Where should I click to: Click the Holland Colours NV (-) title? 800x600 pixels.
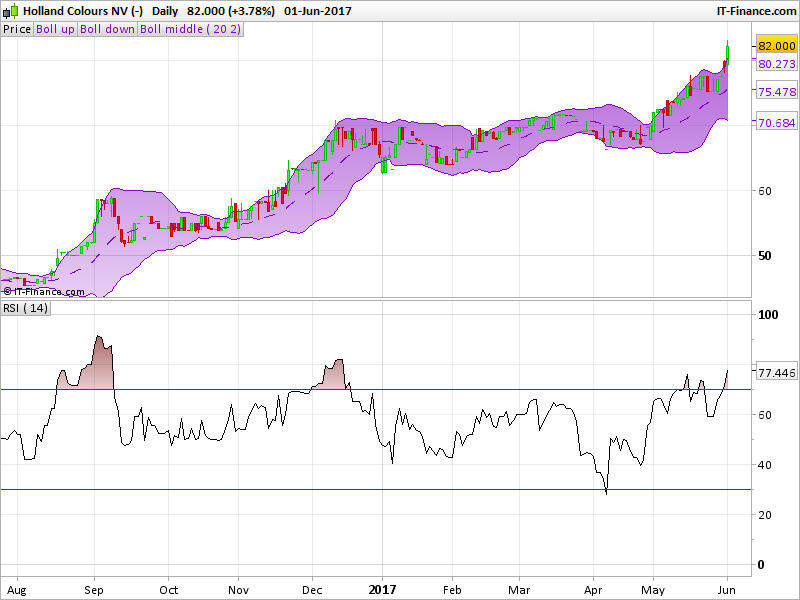tap(83, 11)
